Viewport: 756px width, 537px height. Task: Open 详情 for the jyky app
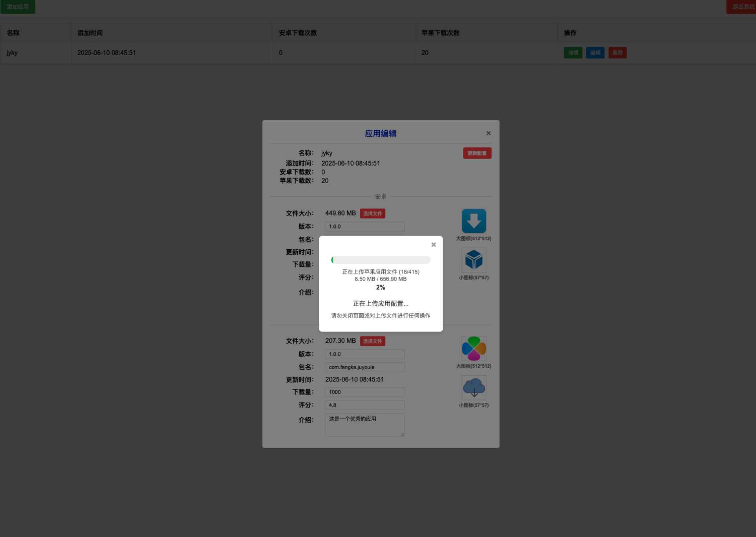coord(573,53)
